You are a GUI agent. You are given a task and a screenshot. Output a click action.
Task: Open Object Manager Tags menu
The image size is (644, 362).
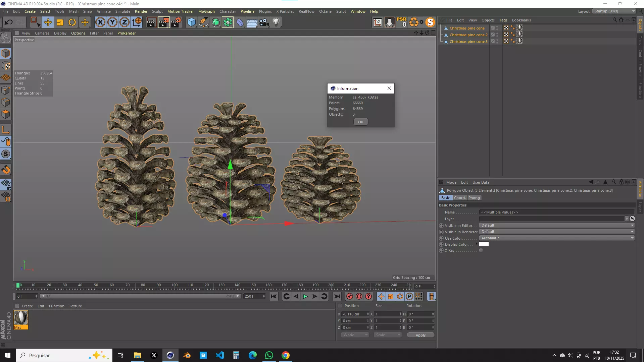503,20
